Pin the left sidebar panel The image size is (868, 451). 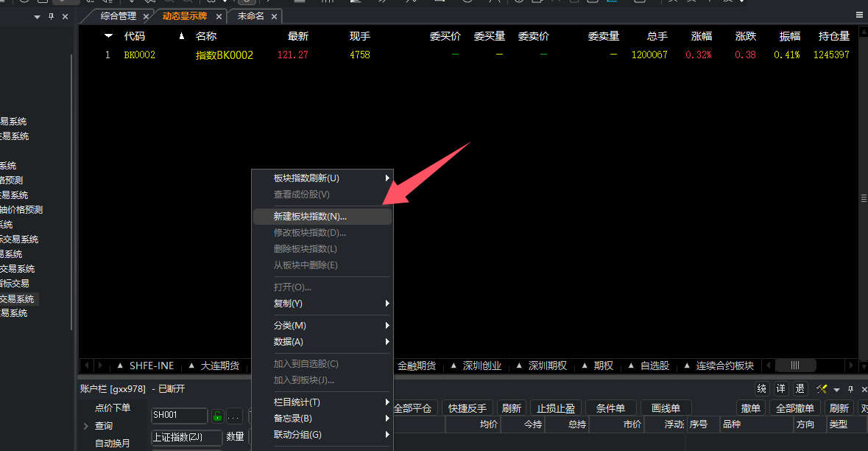pos(51,17)
